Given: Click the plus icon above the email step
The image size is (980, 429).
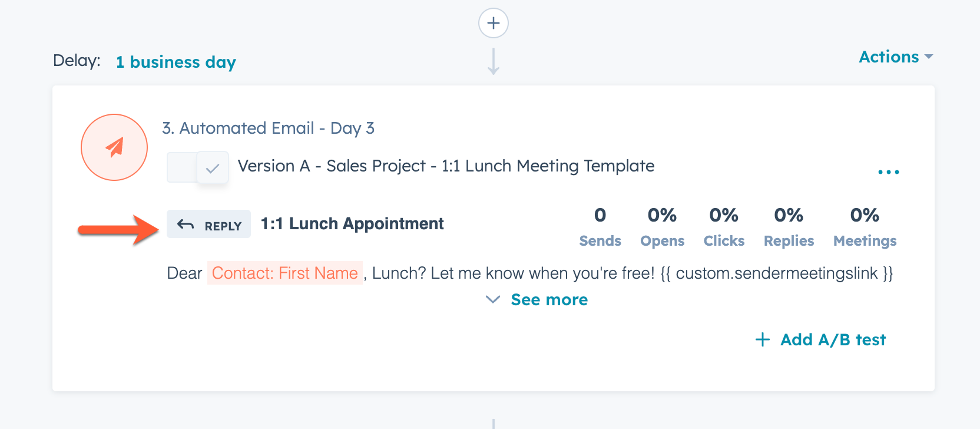Looking at the screenshot, I should coord(493,22).
